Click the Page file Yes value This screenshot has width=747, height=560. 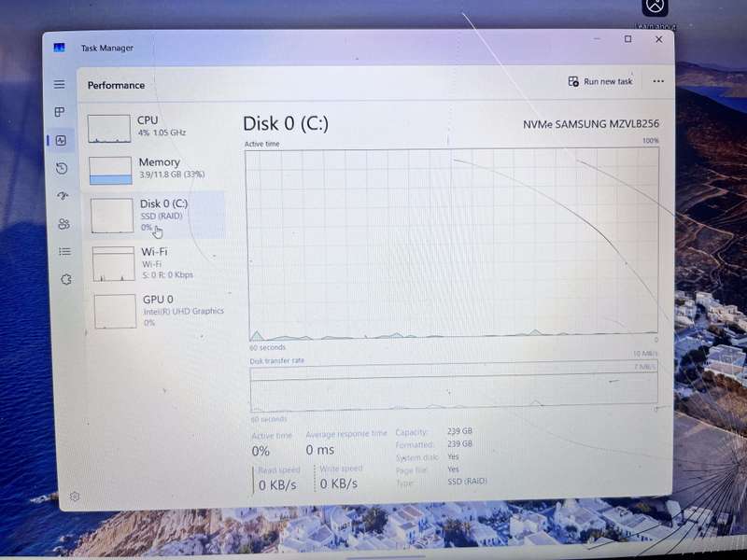[453, 469]
